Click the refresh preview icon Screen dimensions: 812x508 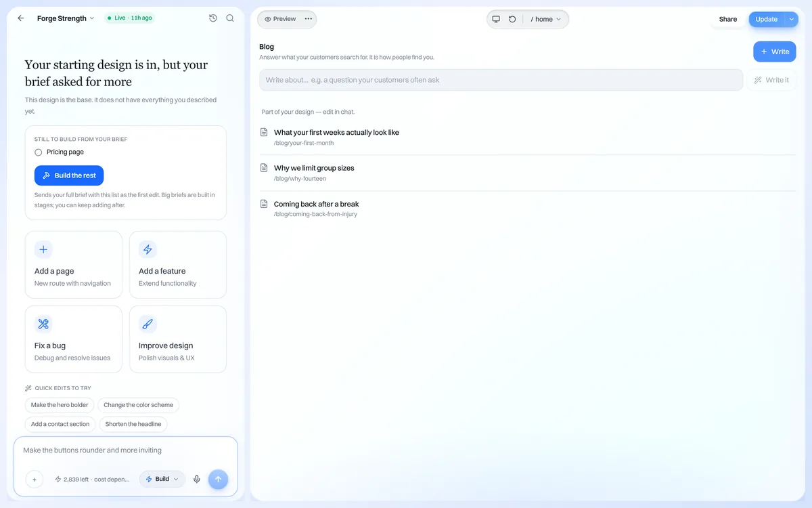click(512, 19)
